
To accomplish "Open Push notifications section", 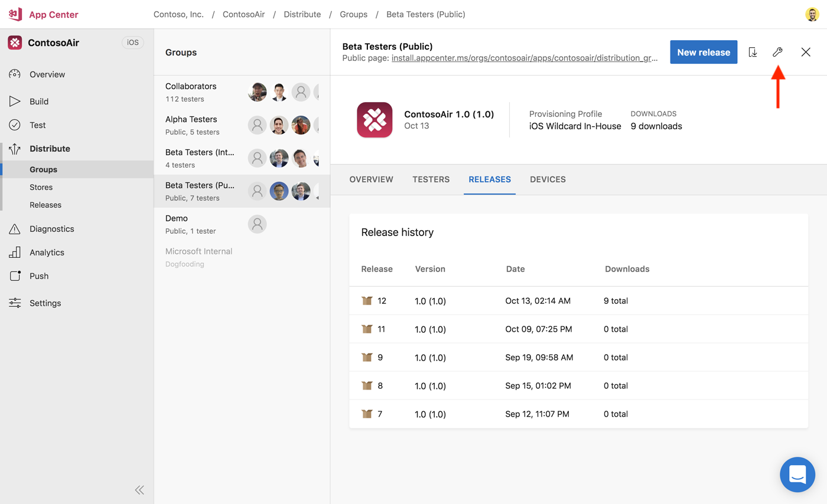I will point(39,276).
